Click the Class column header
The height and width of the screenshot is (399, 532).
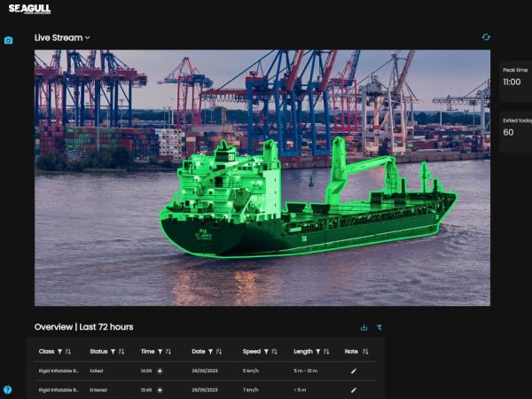46,351
